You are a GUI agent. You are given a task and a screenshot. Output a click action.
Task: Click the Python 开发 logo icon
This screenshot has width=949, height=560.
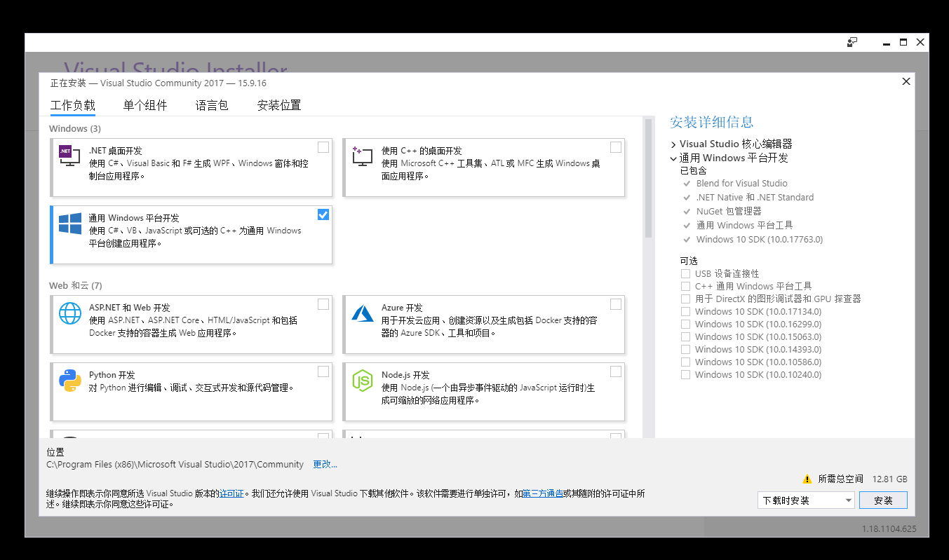click(x=69, y=381)
